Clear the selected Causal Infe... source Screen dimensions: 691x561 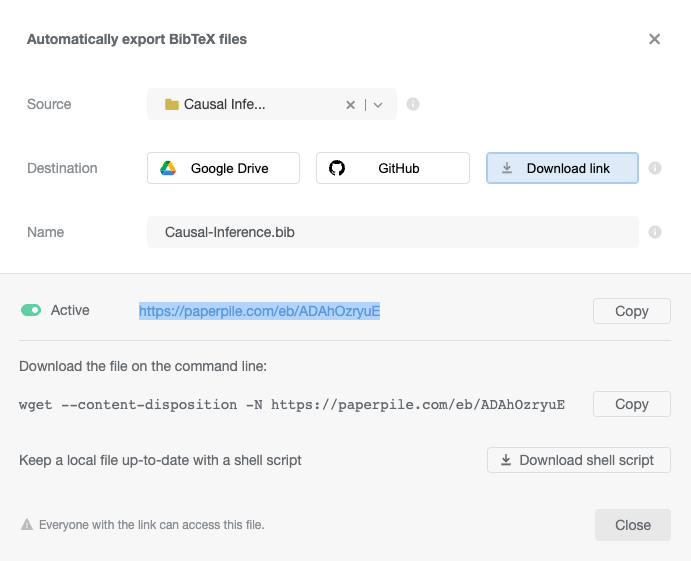350,105
